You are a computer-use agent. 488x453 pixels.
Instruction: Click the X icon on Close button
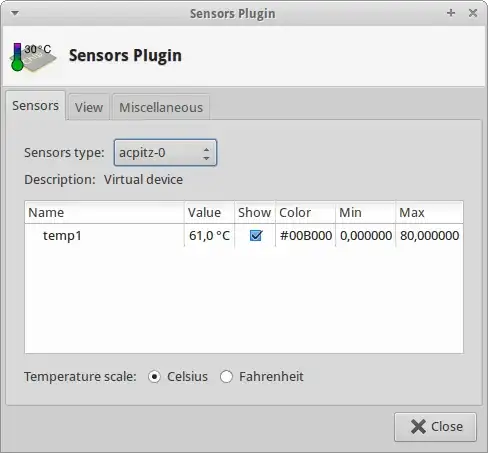point(418,427)
